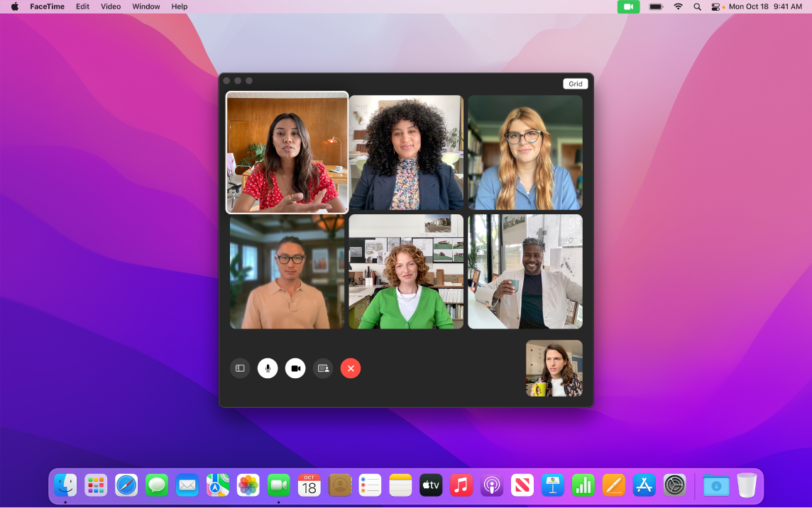Open the Music app from the Dock
This screenshot has width=812, height=508.
461,485
